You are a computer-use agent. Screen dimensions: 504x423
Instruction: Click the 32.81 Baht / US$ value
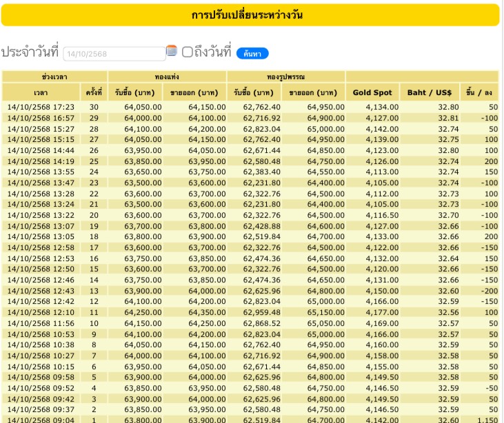point(448,118)
